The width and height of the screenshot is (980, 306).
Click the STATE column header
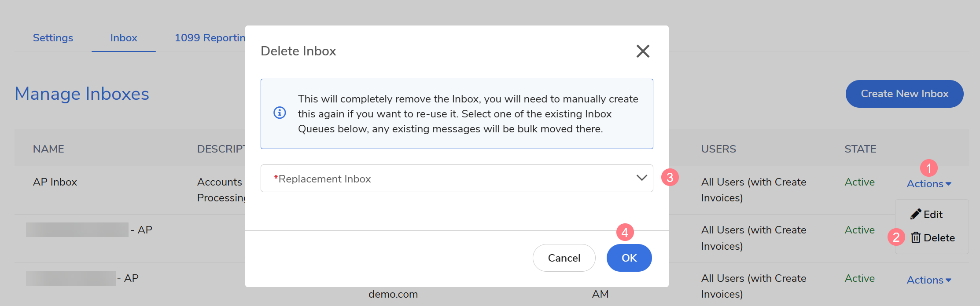(x=860, y=149)
